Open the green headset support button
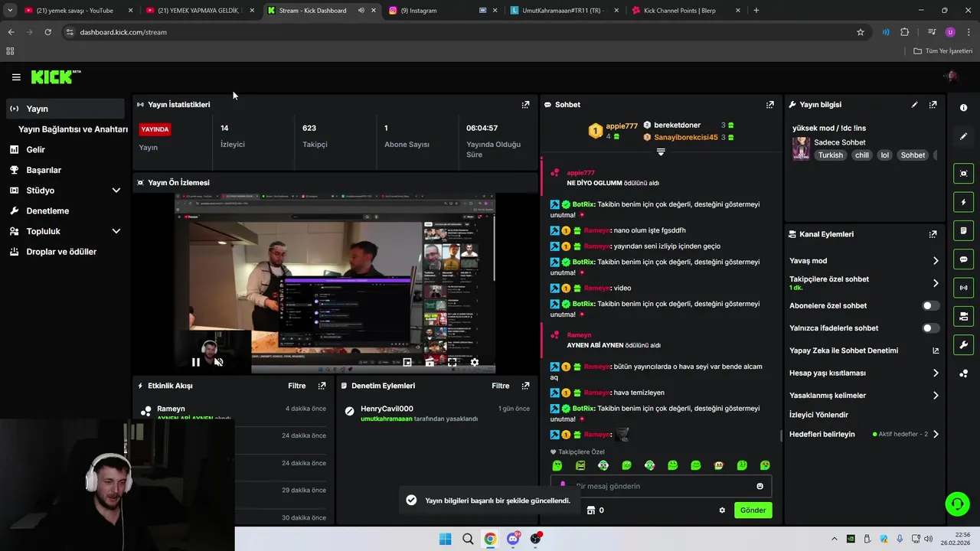This screenshot has height=551, width=980. (957, 504)
